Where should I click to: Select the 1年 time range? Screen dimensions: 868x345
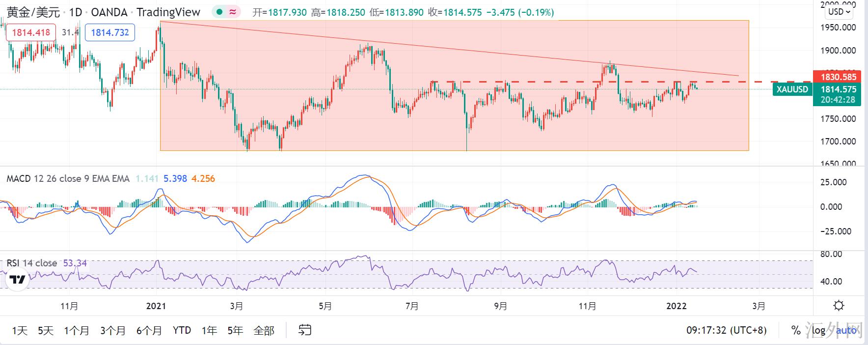pyautogui.click(x=209, y=331)
